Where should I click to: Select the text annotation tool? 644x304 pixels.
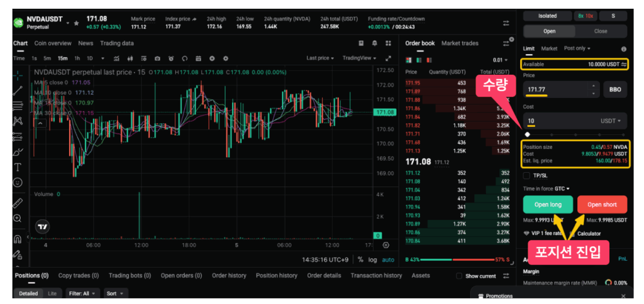click(x=18, y=167)
